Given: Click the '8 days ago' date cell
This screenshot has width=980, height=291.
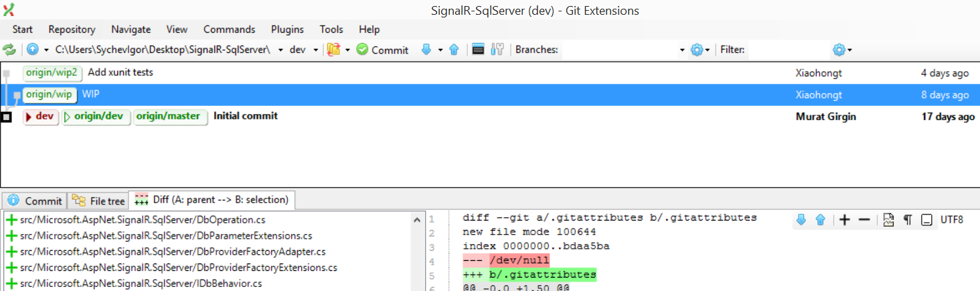Looking at the screenshot, I should tap(945, 95).
